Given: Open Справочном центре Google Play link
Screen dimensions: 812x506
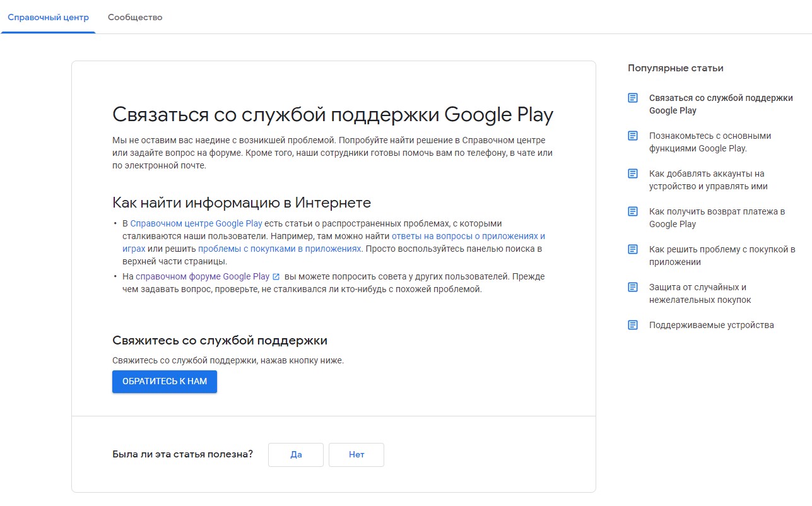Looking at the screenshot, I should 196,223.
